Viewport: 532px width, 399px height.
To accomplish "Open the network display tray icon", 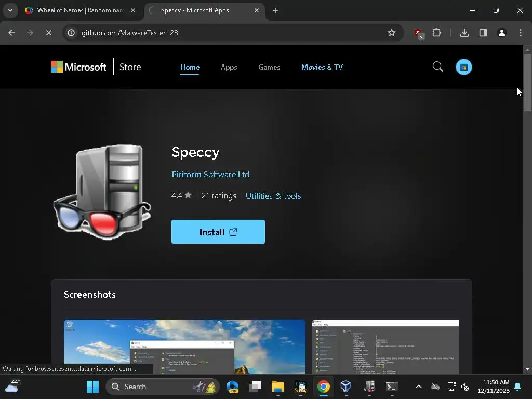I will pyautogui.click(x=451, y=387).
